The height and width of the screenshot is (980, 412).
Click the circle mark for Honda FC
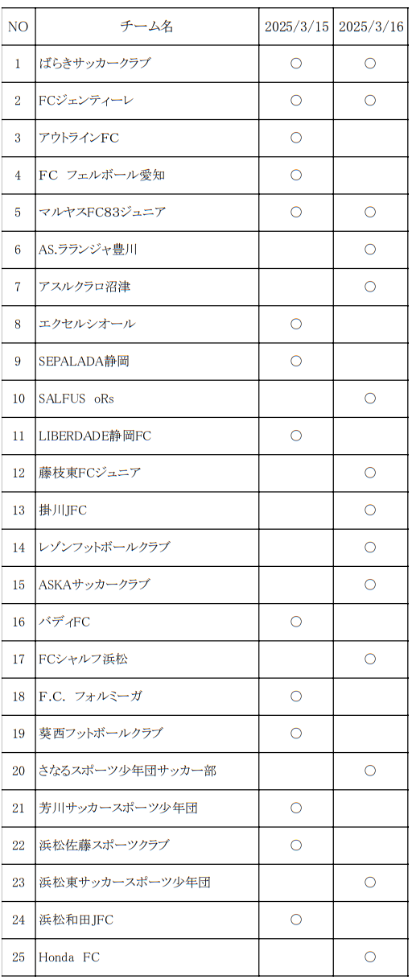370,957
